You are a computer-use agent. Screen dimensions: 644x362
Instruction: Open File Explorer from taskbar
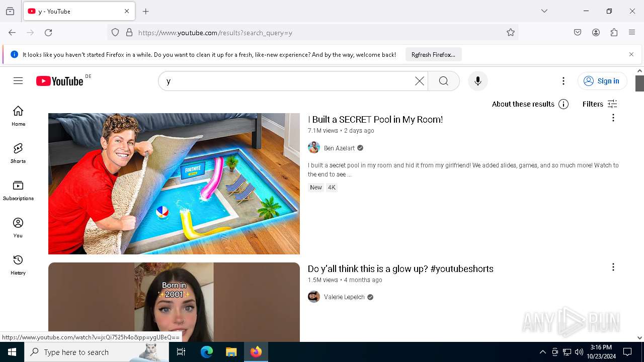click(231, 352)
